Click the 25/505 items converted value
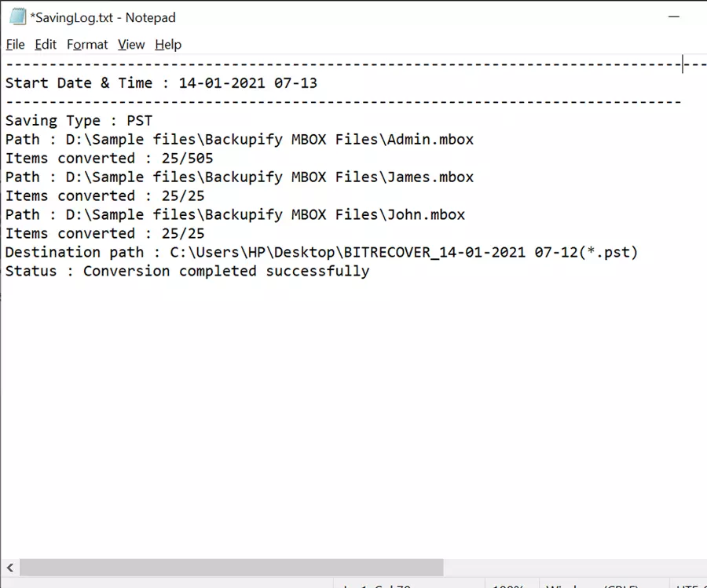 point(187,159)
